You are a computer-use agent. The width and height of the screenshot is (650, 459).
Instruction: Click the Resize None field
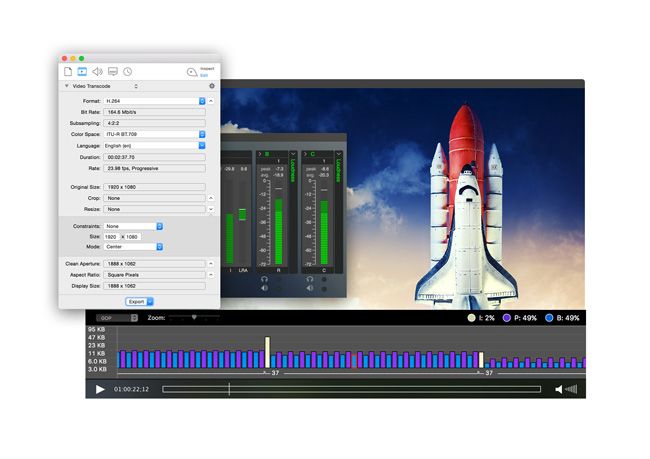pos(154,209)
